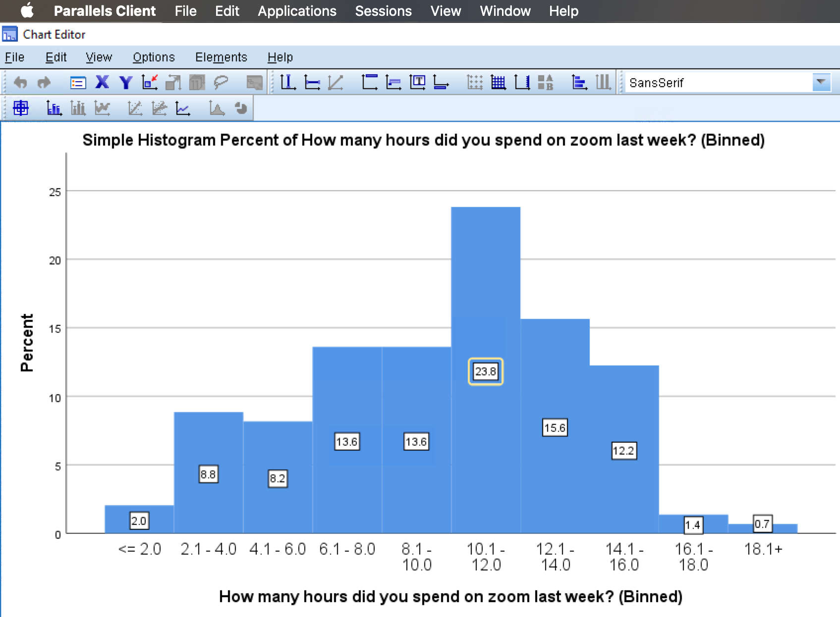Add fit lines at subgroups
The width and height of the screenshot is (840, 617).
[159, 107]
